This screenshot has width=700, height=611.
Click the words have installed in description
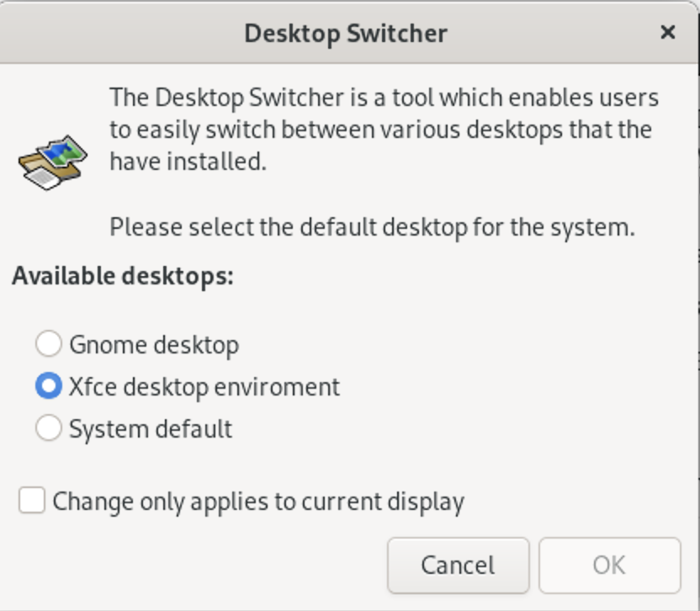point(188,162)
